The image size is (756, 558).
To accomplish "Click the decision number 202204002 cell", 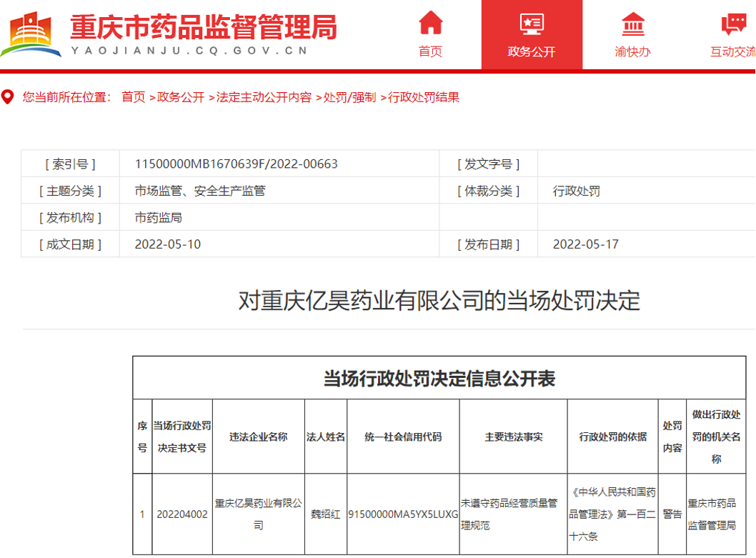I will tap(181, 514).
